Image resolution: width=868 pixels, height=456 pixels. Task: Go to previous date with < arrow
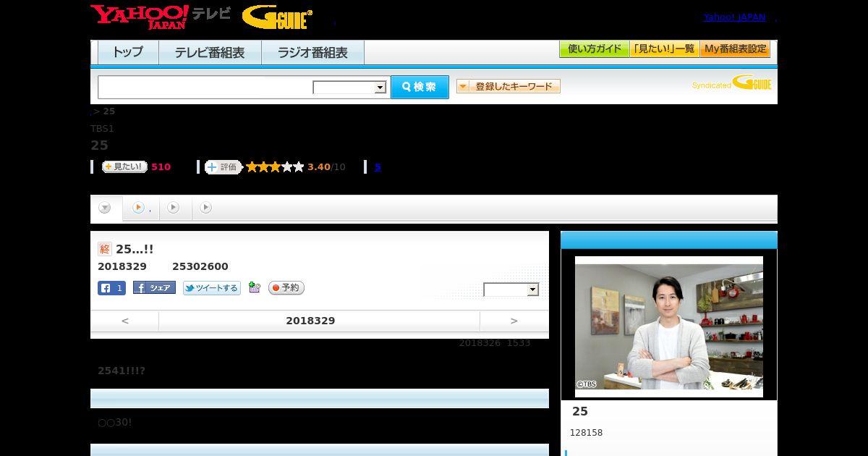tap(124, 321)
